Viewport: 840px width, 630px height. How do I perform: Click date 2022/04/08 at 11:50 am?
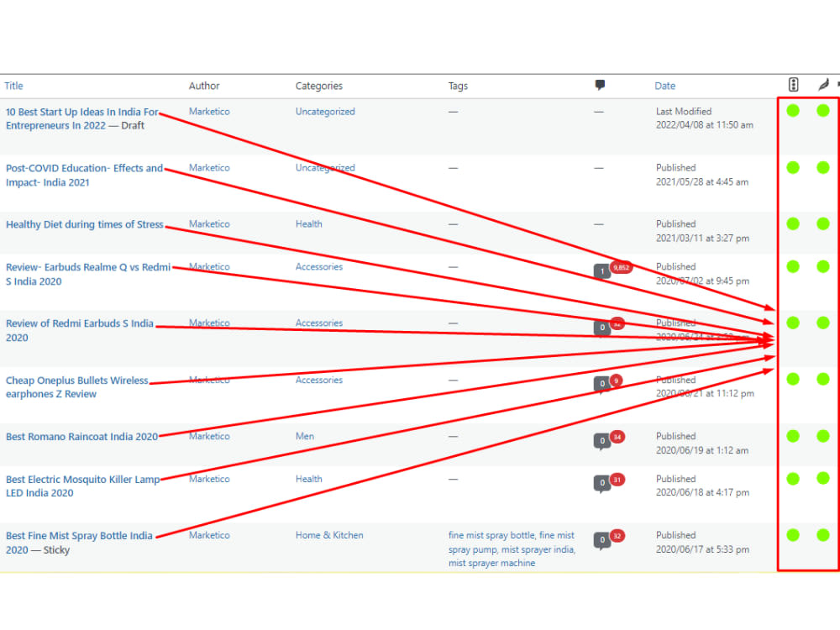point(705,125)
